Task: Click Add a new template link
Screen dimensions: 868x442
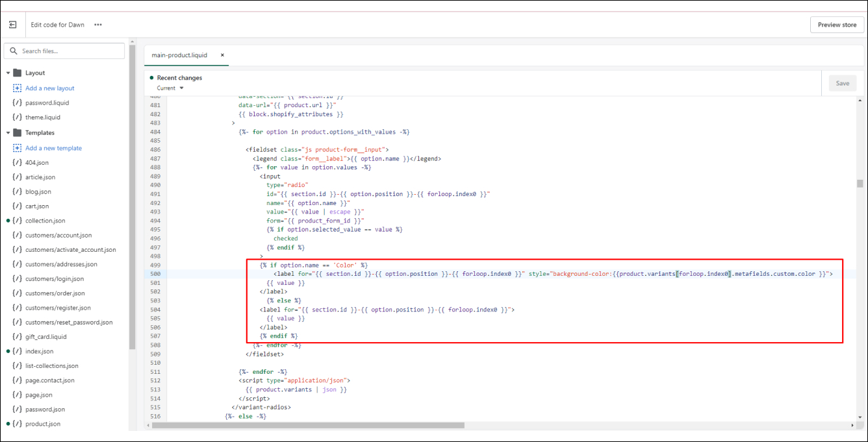Action: coord(53,148)
